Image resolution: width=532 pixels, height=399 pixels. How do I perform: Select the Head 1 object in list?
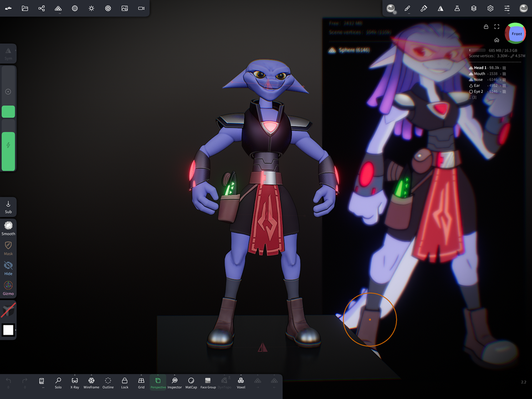[487, 68]
